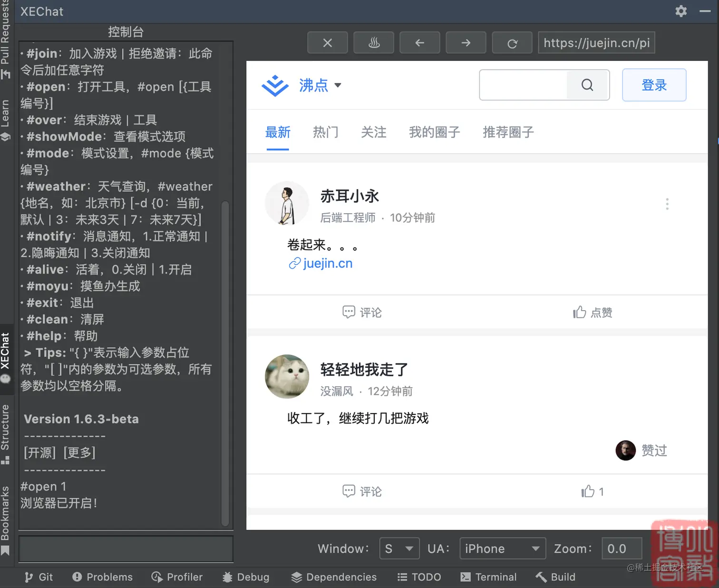Select the 推荐圈子 tab
This screenshot has width=719, height=588.
point(508,132)
